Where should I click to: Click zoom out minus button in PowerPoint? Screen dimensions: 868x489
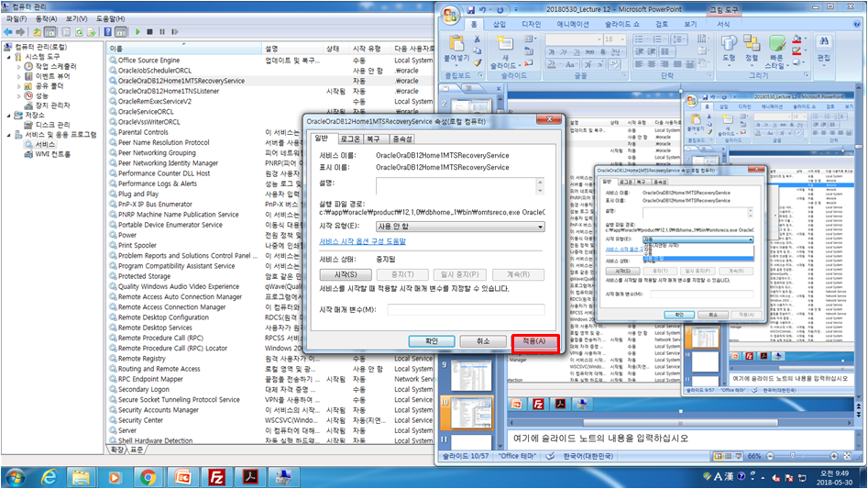click(770, 456)
